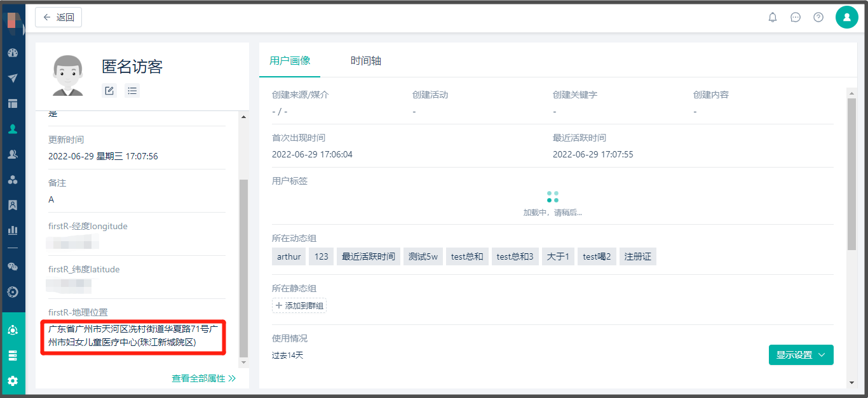Image resolution: width=868 pixels, height=398 pixels.
Task: Click the arthur dynamic group tag
Action: pyautogui.click(x=289, y=256)
